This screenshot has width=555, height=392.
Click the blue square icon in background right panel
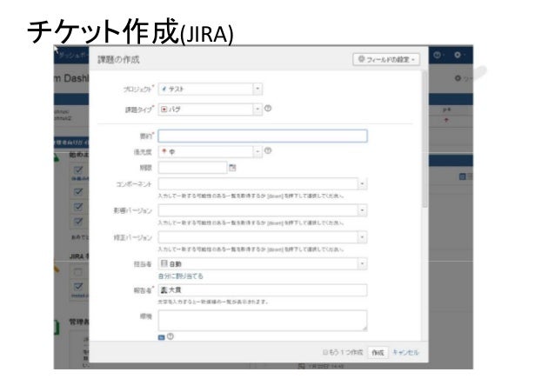click(462, 176)
